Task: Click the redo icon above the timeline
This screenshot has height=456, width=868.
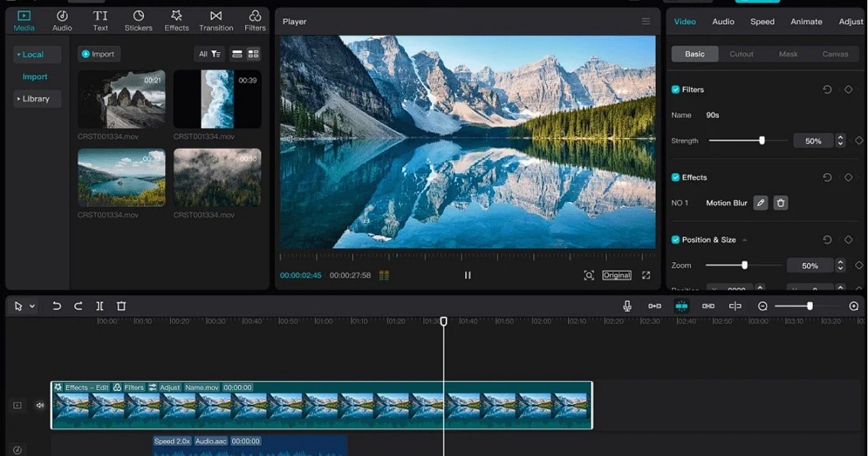Action: [78, 305]
